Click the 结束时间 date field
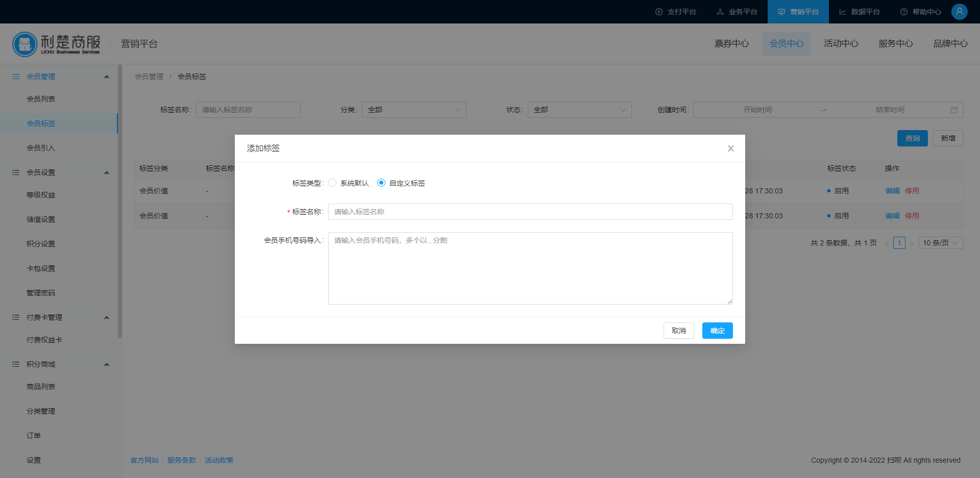The height and width of the screenshot is (478, 980). (890, 110)
